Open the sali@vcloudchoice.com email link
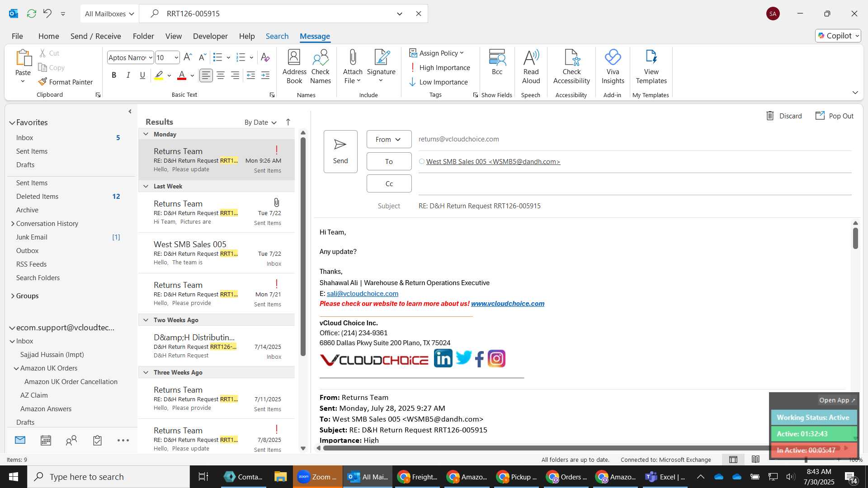 click(x=363, y=293)
